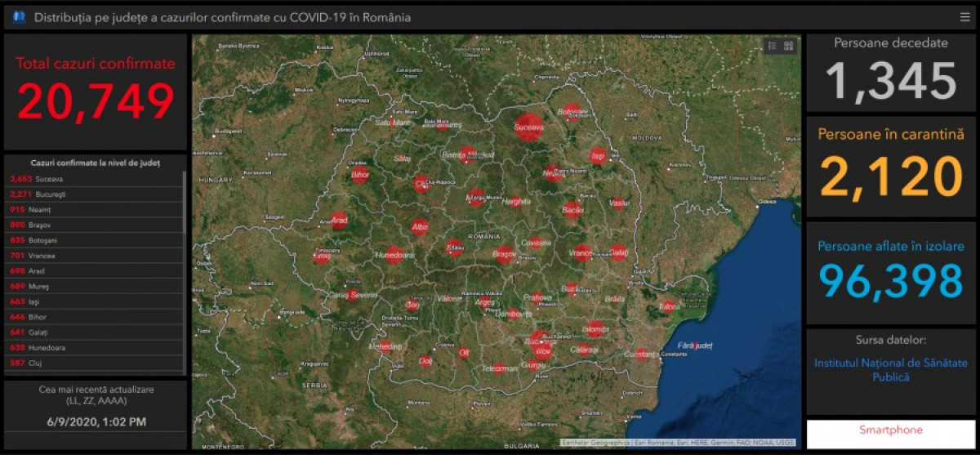Click the large Suceava circle on map
Viewport: 980px width, 455px height.
click(529, 127)
